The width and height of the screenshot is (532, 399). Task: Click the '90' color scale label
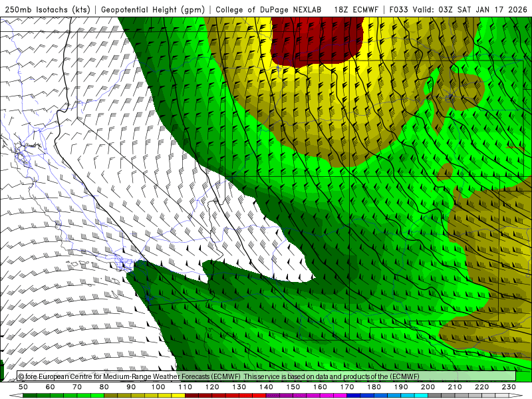[x=131, y=387]
